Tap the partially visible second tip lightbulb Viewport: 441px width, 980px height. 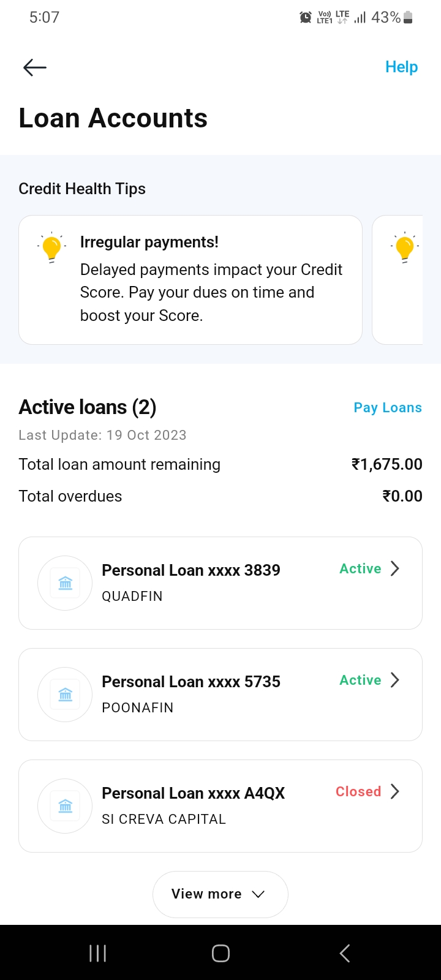[x=405, y=248]
